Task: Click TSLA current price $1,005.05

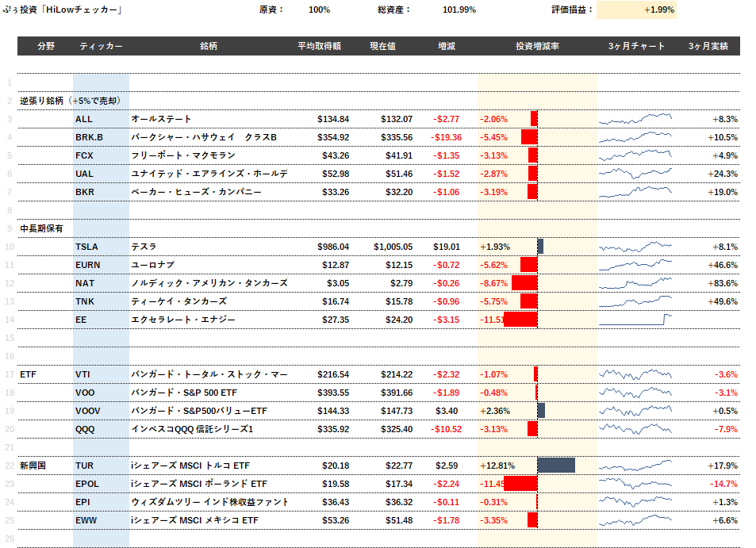Action: click(393, 247)
